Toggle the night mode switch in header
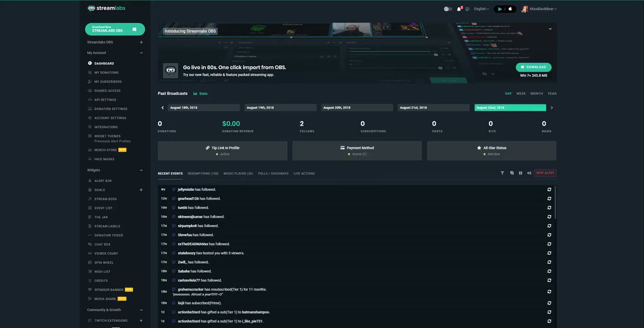This screenshot has width=644, height=328. pyautogui.click(x=448, y=9)
